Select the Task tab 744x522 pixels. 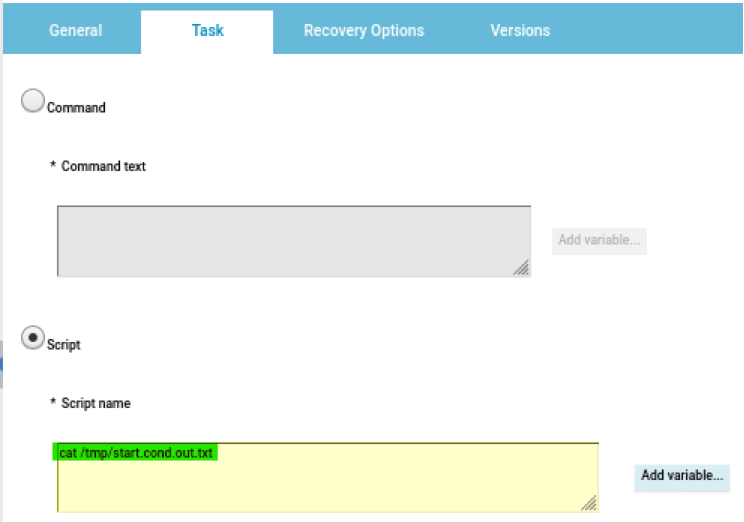[x=207, y=30]
